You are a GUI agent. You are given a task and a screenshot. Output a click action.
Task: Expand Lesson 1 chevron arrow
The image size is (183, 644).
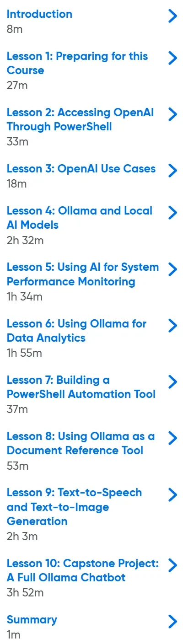click(x=172, y=58)
